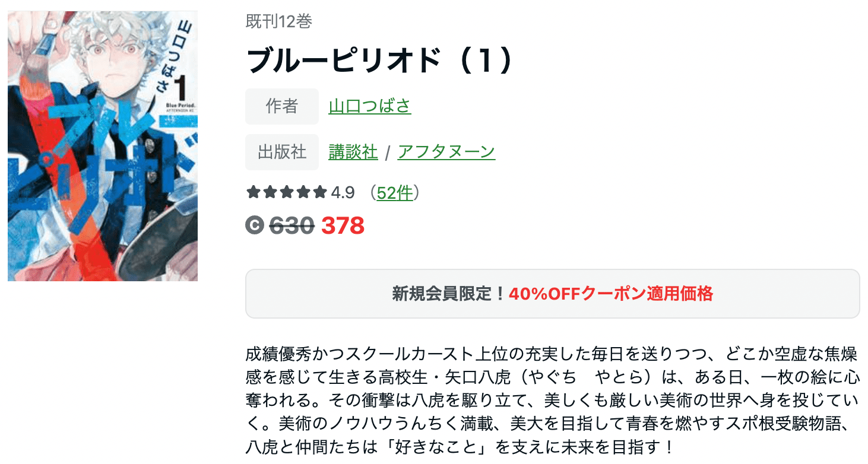The width and height of the screenshot is (868, 464).
Task: Click the 新規会員限定 coupon banner
Action: [552, 294]
